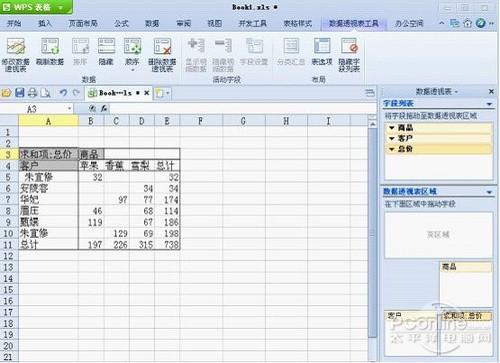Switch to the 数据 ribbon tab
500x363 pixels.
152,23
